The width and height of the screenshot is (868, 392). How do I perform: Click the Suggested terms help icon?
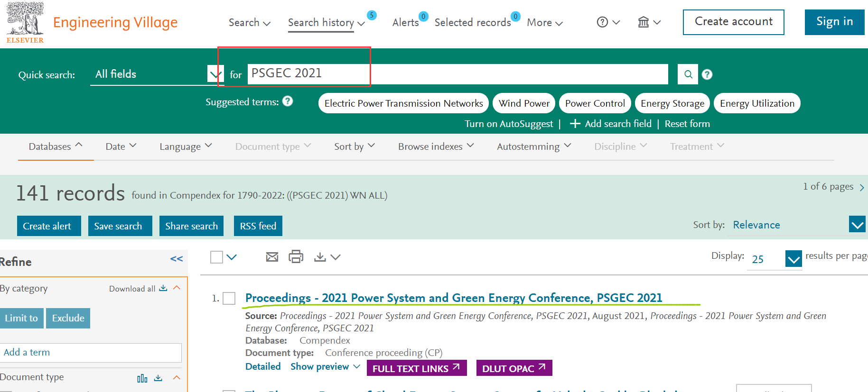point(288,101)
